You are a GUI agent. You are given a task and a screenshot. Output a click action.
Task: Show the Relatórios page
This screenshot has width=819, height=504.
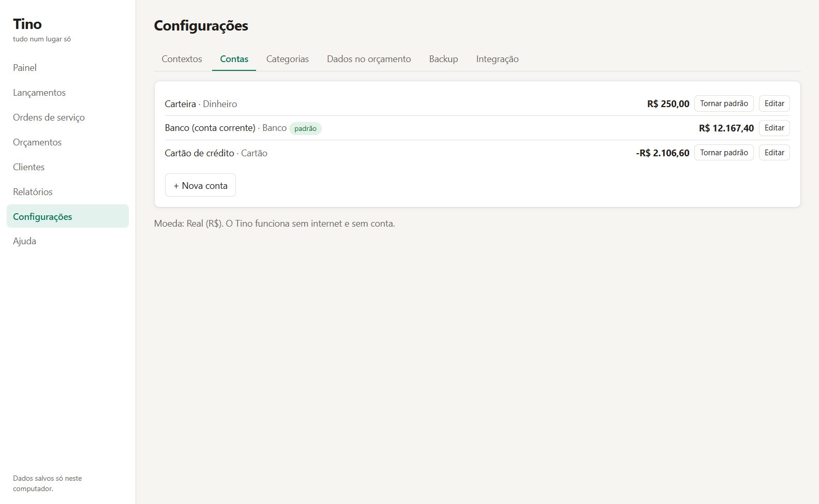click(x=67, y=192)
